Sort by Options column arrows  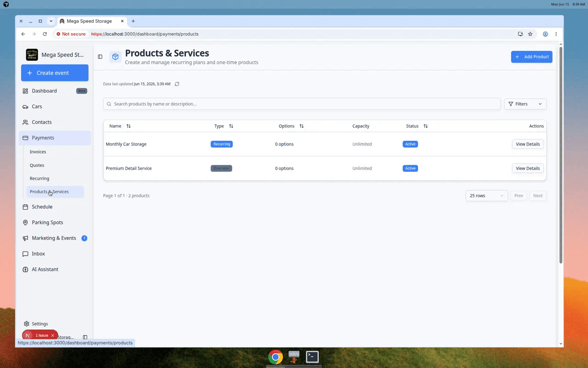[301, 126]
